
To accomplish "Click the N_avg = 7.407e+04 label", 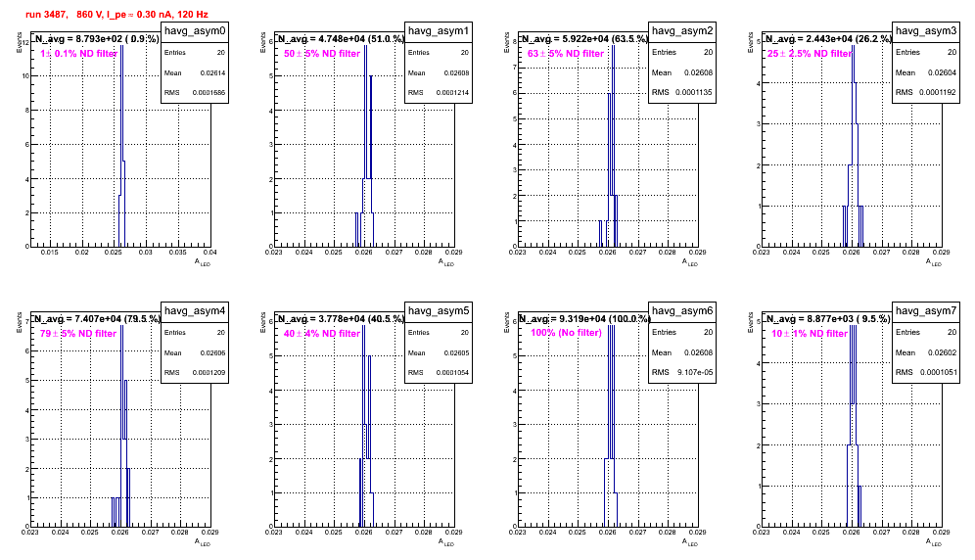I will [x=97, y=319].
